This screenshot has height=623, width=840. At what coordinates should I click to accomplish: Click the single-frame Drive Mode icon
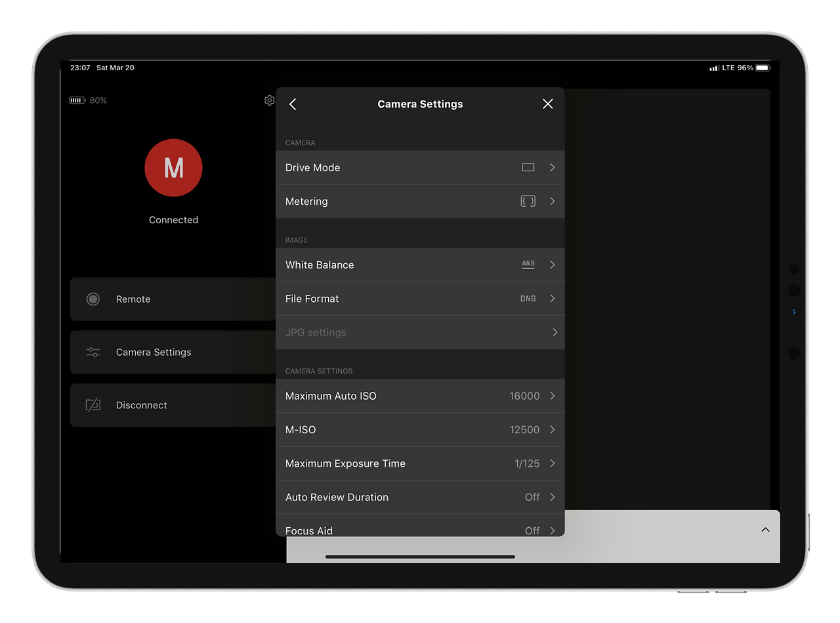point(528,167)
